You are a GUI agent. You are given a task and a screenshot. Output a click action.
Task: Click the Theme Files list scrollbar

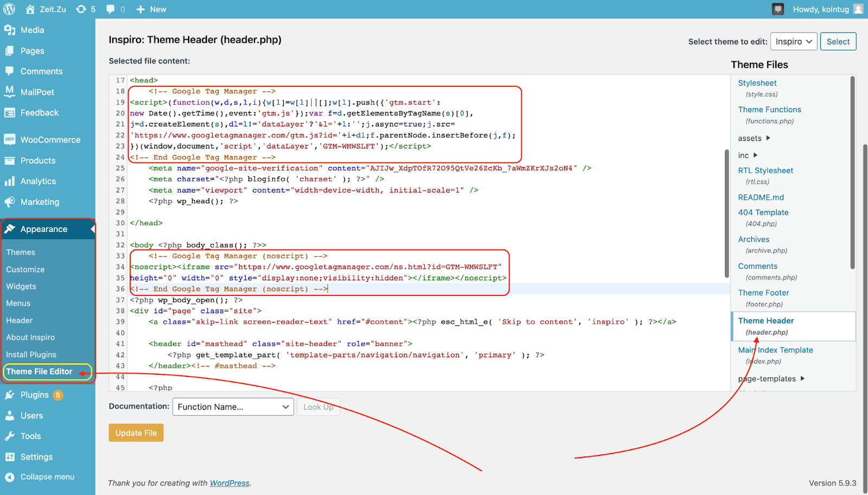[852, 172]
